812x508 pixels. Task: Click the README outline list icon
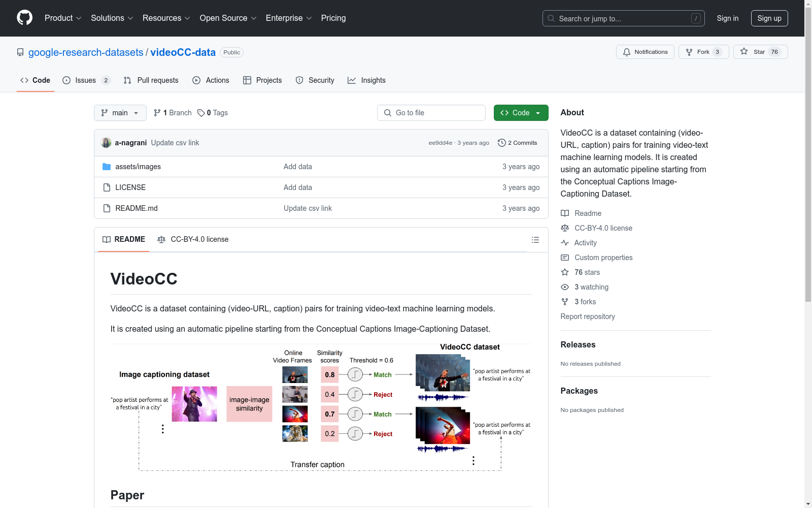pyautogui.click(x=535, y=240)
